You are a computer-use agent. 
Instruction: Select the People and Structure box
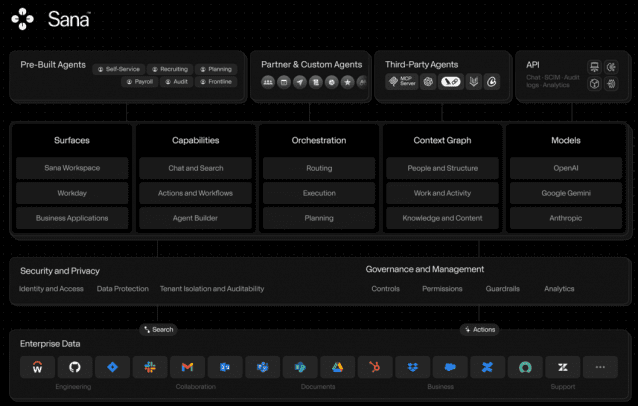point(443,168)
